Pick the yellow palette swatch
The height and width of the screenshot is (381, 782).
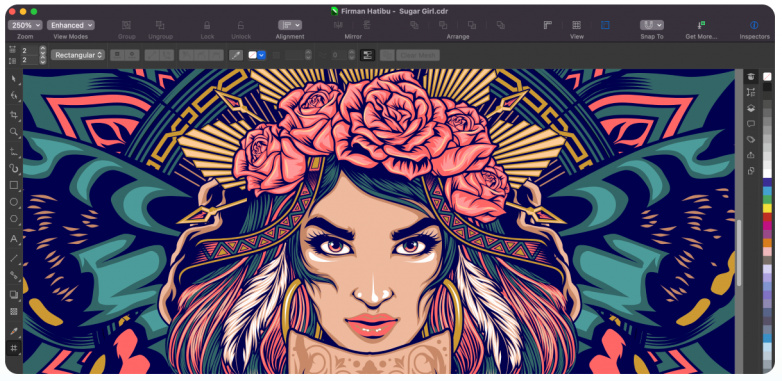[x=767, y=208]
